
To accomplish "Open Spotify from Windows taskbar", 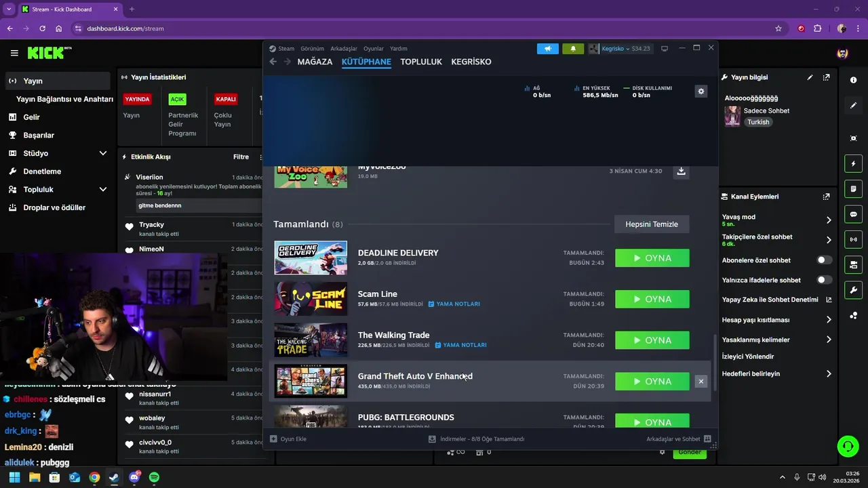I will (154, 477).
